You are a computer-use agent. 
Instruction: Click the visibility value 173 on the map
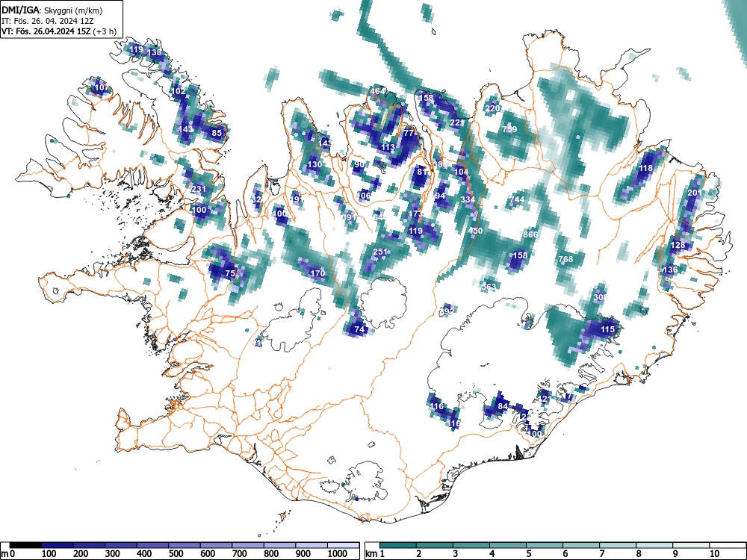tap(416, 214)
